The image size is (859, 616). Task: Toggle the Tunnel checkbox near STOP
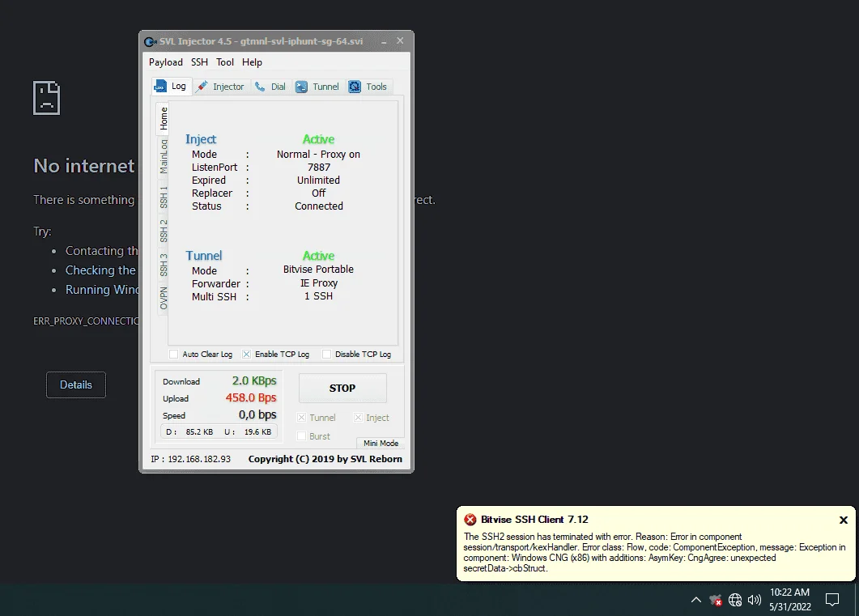301,418
